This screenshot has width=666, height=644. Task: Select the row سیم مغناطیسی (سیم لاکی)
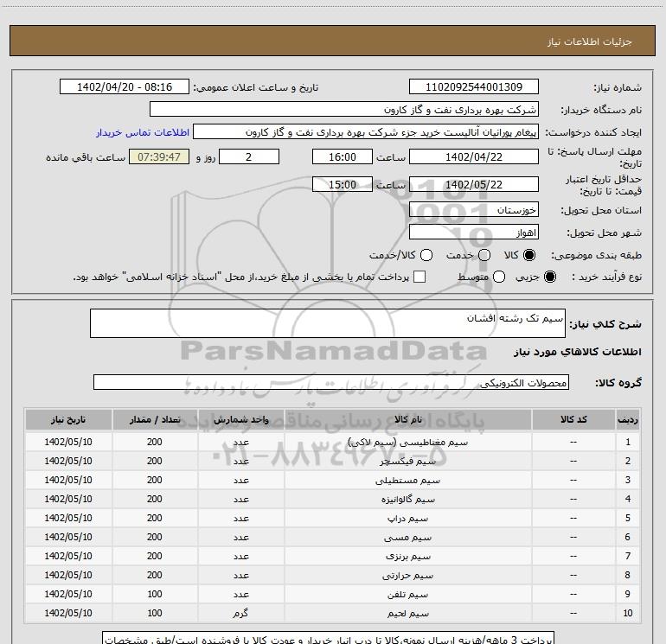click(333, 442)
